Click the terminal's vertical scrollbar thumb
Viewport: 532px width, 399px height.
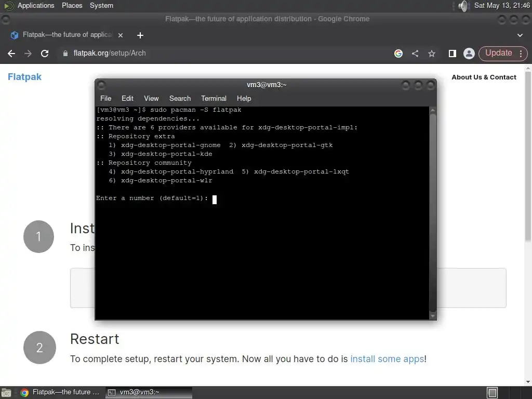point(433,212)
